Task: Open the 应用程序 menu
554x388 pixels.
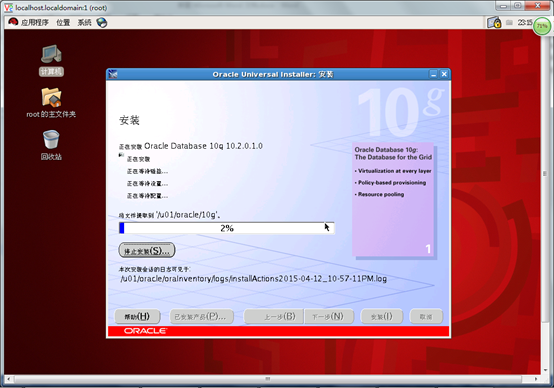Action: [x=34, y=23]
